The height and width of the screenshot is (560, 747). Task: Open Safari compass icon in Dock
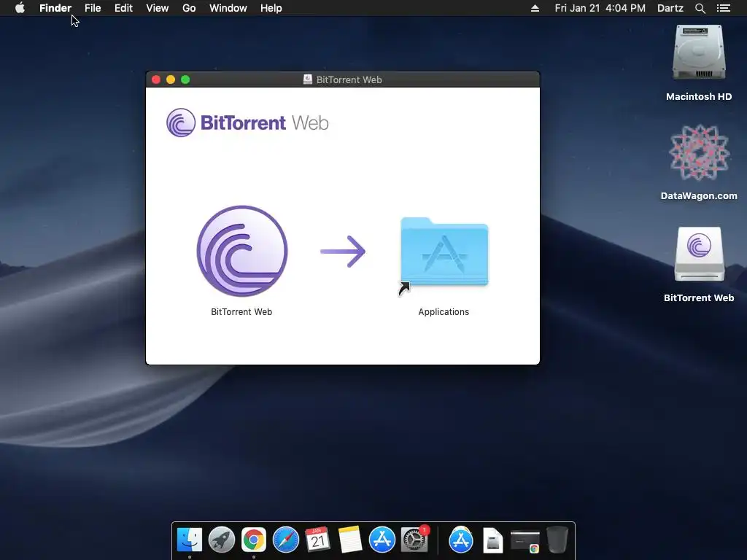[286, 540]
